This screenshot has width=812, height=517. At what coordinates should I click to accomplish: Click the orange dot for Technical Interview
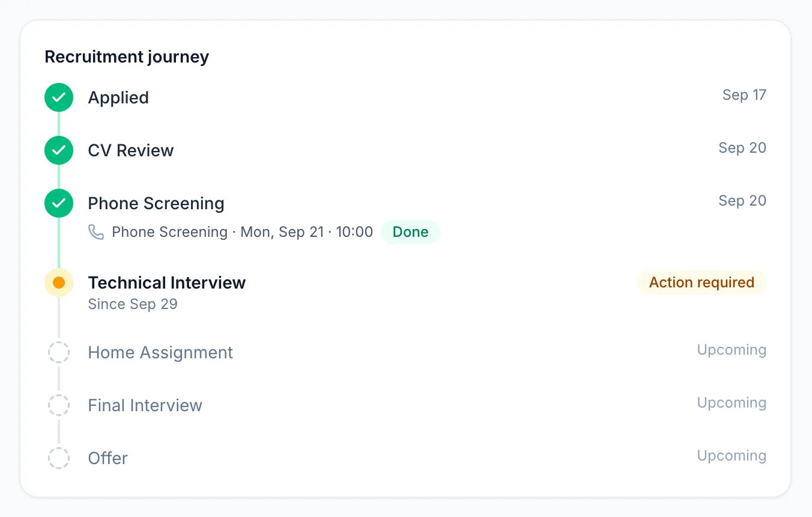[59, 283]
